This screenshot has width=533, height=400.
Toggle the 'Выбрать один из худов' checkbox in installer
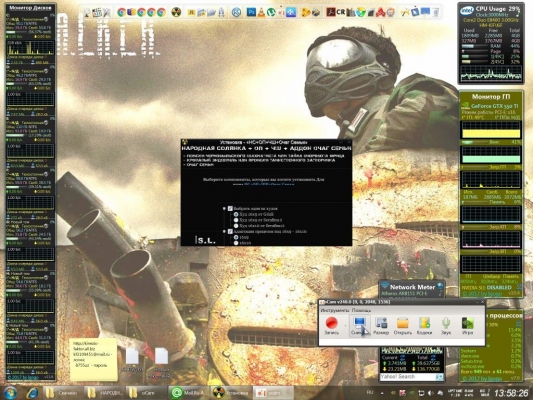(230, 208)
